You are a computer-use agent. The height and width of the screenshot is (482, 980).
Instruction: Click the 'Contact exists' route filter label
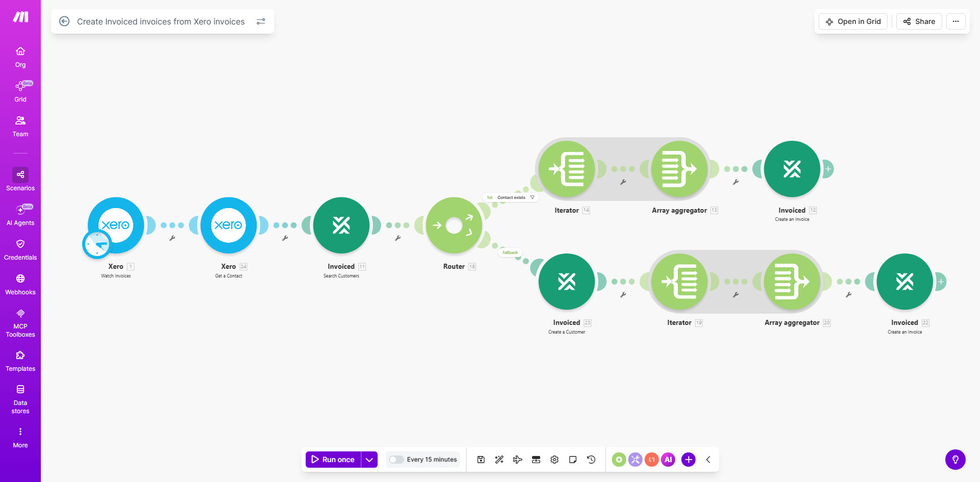(x=510, y=197)
